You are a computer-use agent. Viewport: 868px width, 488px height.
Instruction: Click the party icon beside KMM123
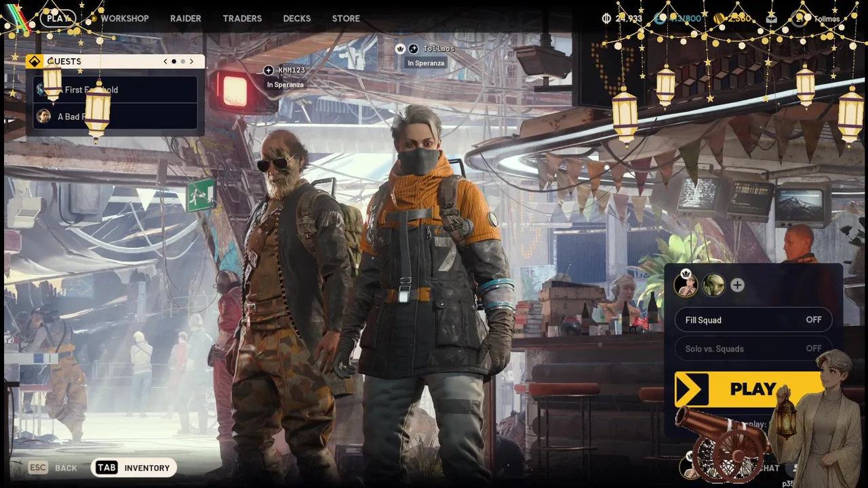click(x=269, y=70)
